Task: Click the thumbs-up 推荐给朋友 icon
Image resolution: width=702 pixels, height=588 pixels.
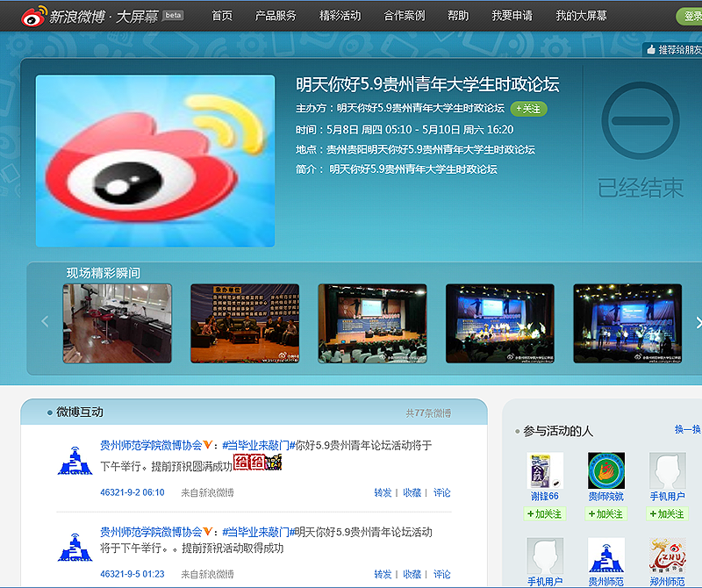Action: pyautogui.click(x=651, y=49)
